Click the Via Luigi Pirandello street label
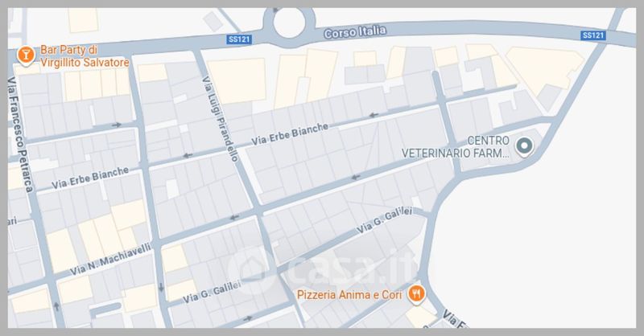The width and height of the screenshot is (644, 336). coord(220,118)
